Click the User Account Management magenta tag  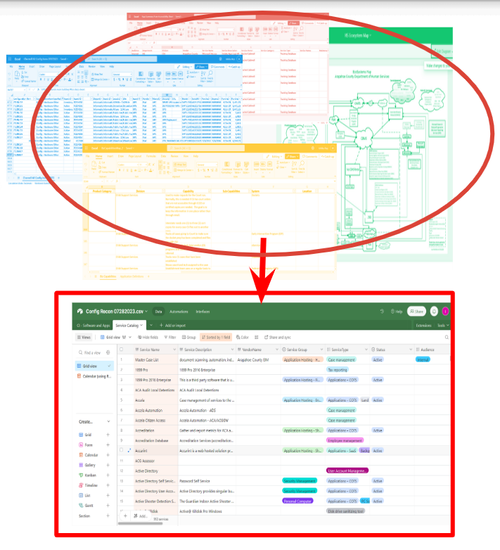347,471
